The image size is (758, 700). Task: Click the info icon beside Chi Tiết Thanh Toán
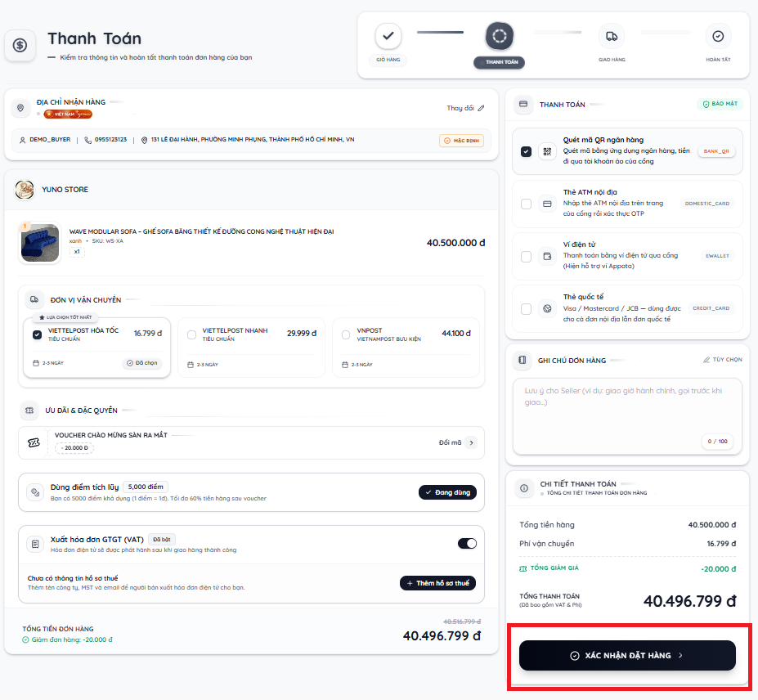[524, 488]
